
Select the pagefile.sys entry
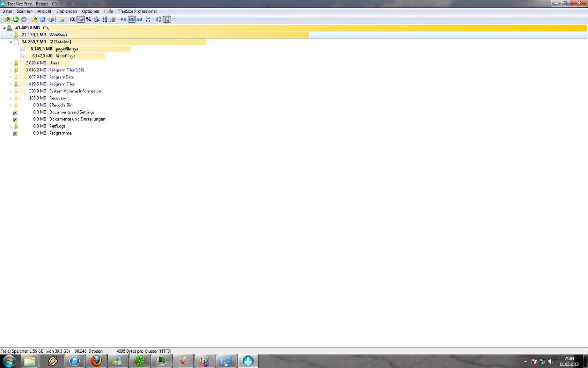coord(67,49)
